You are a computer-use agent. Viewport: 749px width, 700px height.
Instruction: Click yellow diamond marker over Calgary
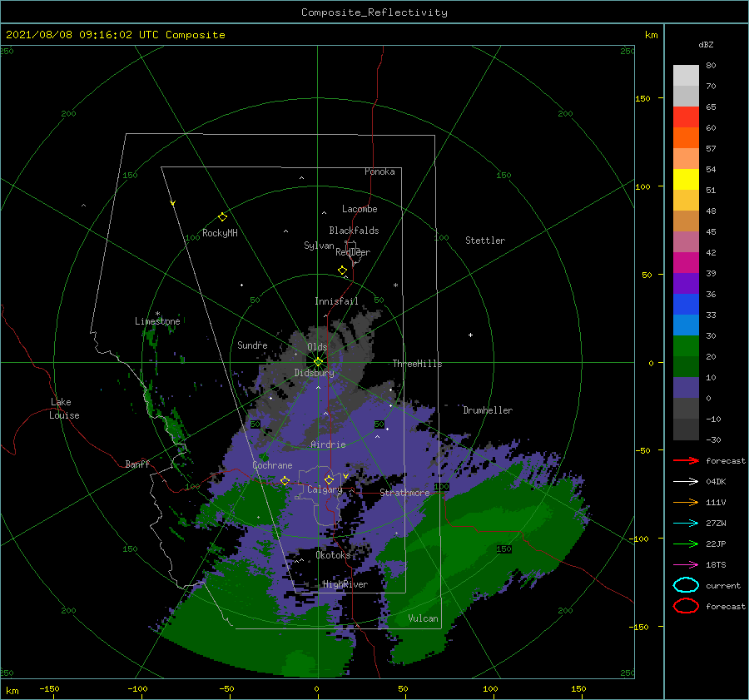[x=329, y=479]
